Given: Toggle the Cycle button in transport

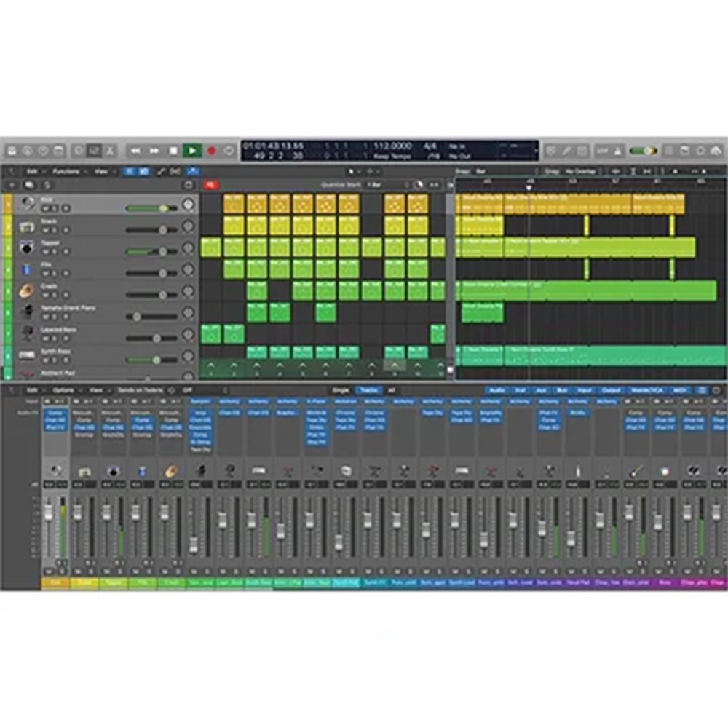Looking at the screenshot, I should click(229, 151).
